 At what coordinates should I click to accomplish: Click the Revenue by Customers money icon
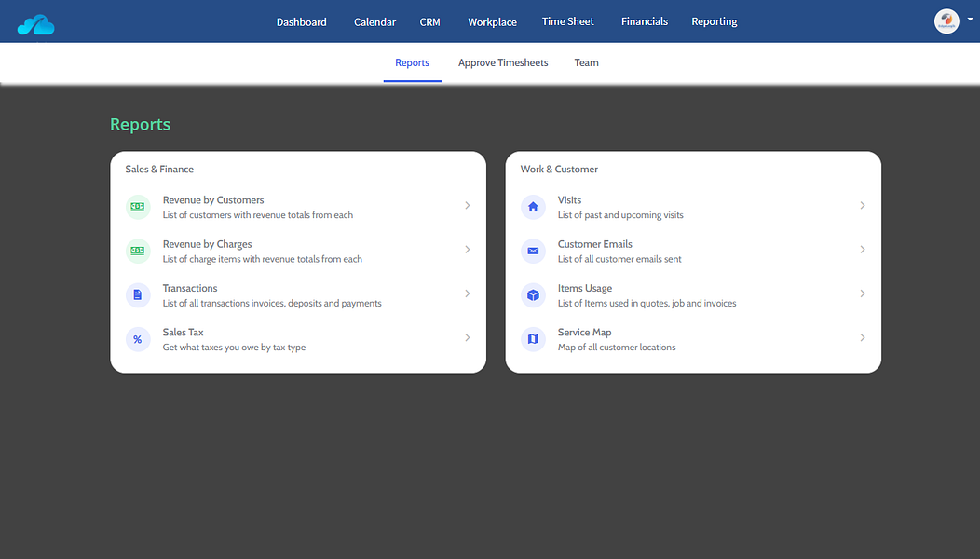coord(138,206)
